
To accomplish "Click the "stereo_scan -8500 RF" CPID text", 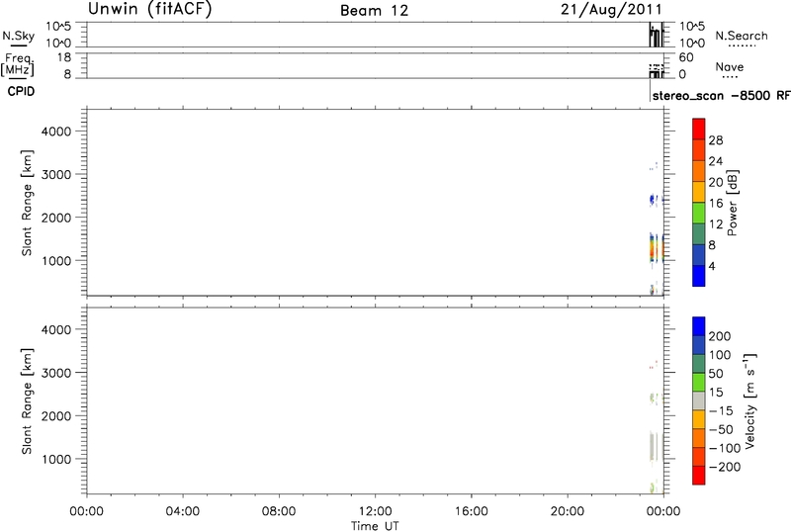I will 722,96.
